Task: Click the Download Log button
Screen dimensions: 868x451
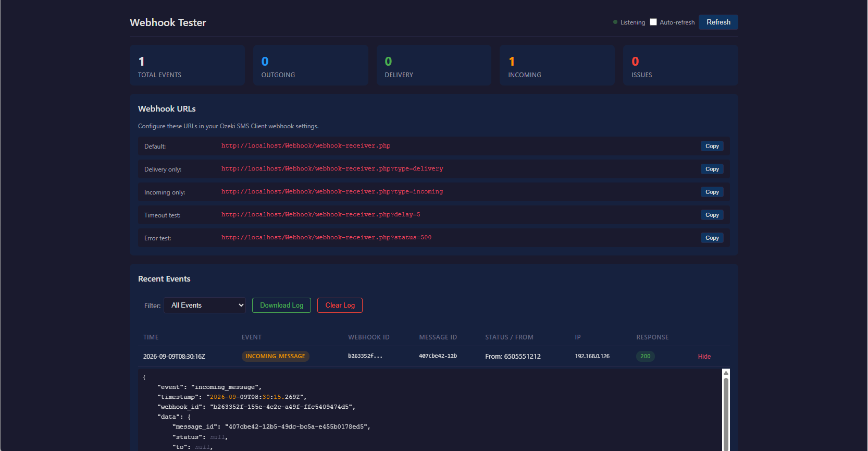Action: tap(281, 305)
